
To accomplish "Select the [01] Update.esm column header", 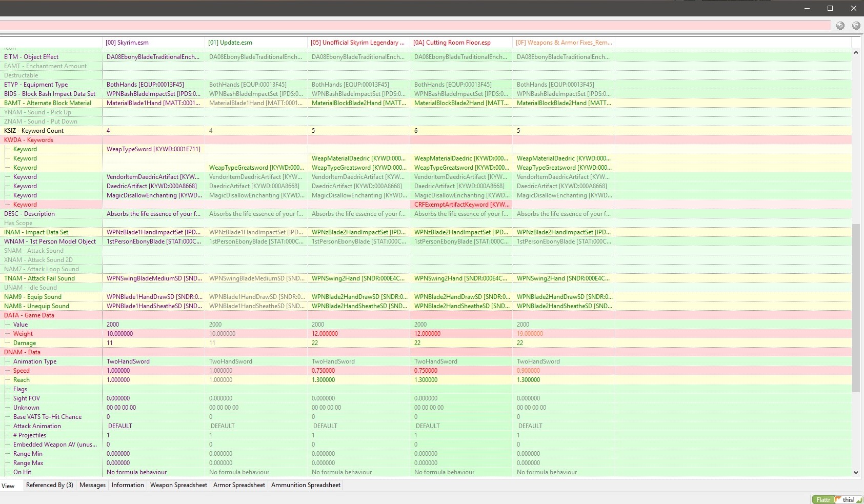I will pyautogui.click(x=256, y=43).
